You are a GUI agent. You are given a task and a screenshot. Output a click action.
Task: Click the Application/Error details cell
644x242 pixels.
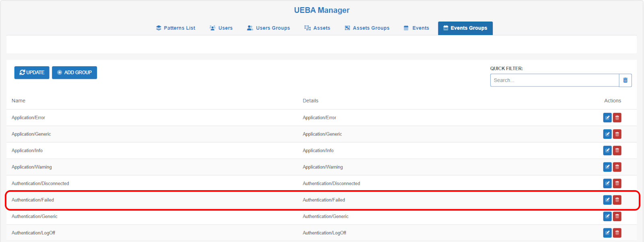319,118
